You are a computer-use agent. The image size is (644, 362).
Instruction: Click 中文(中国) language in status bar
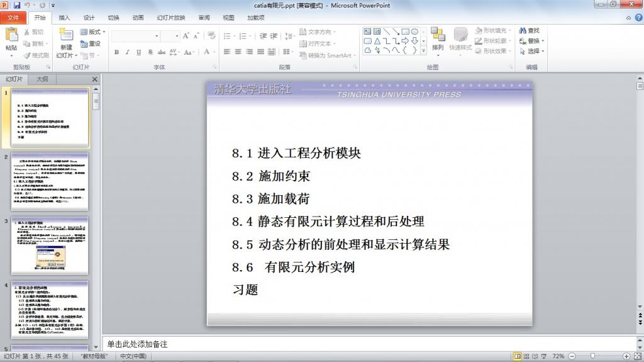point(133,356)
